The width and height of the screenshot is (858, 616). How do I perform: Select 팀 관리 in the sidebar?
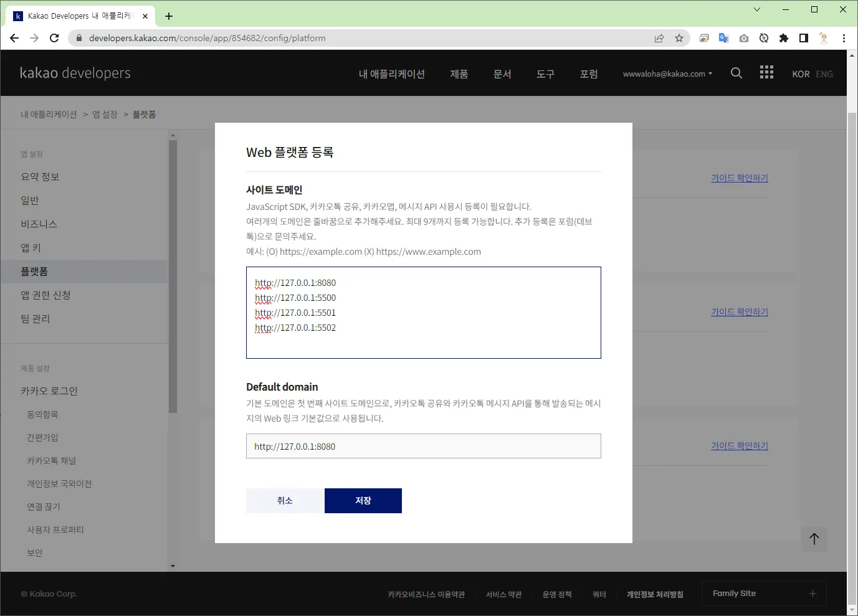pos(35,319)
